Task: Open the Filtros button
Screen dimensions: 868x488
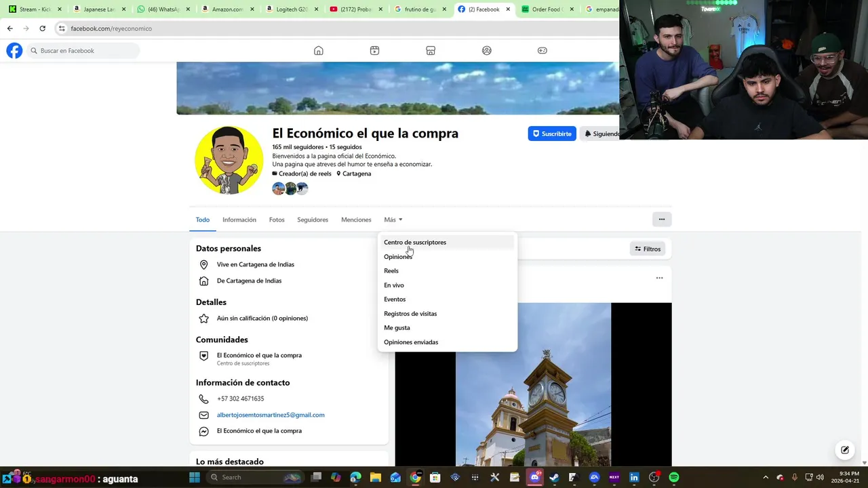Action: pos(648,249)
